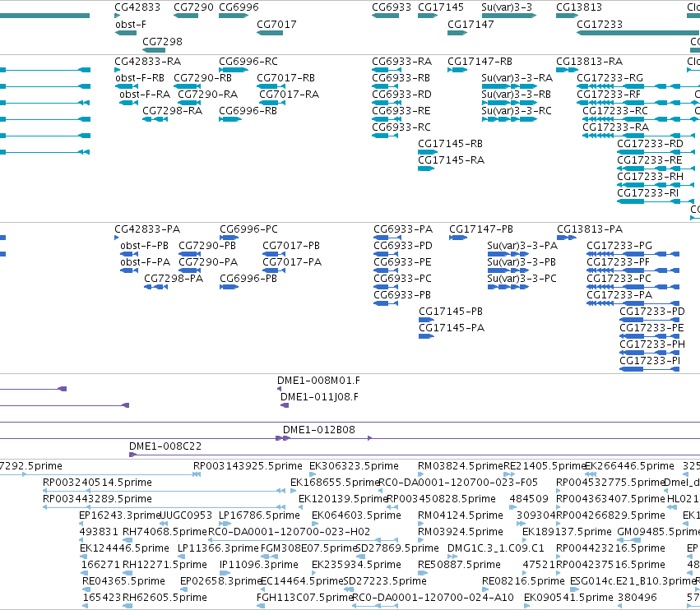Select the CG13813 gene label
The height and width of the screenshot is (610, 700).
579,7
